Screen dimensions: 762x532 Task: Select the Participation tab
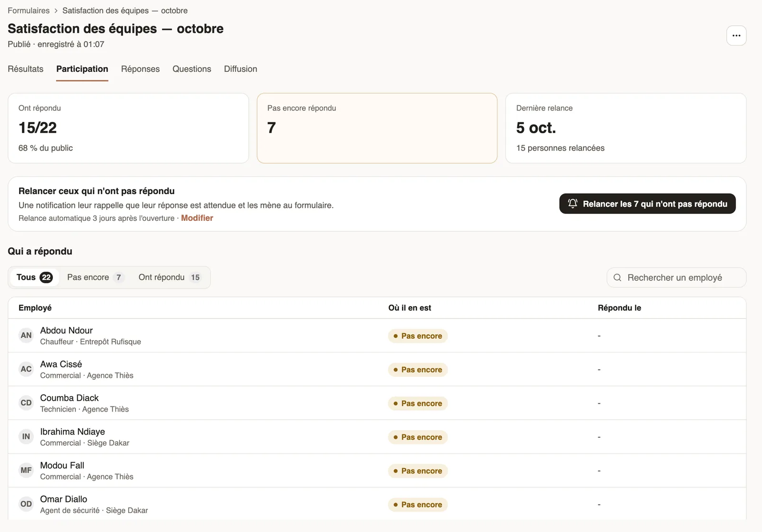pyautogui.click(x=82, y=69)
